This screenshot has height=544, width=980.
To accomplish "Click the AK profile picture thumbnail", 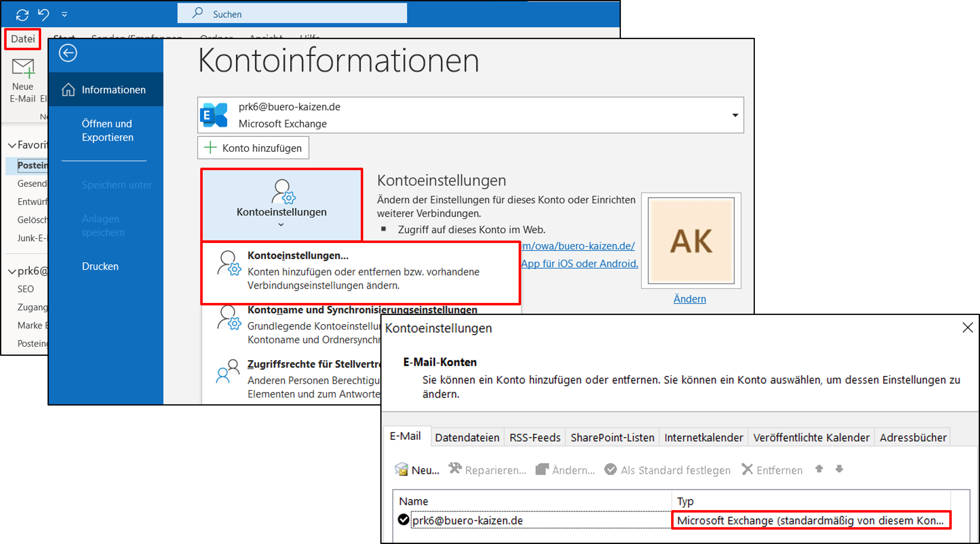I will pos(691,241).
